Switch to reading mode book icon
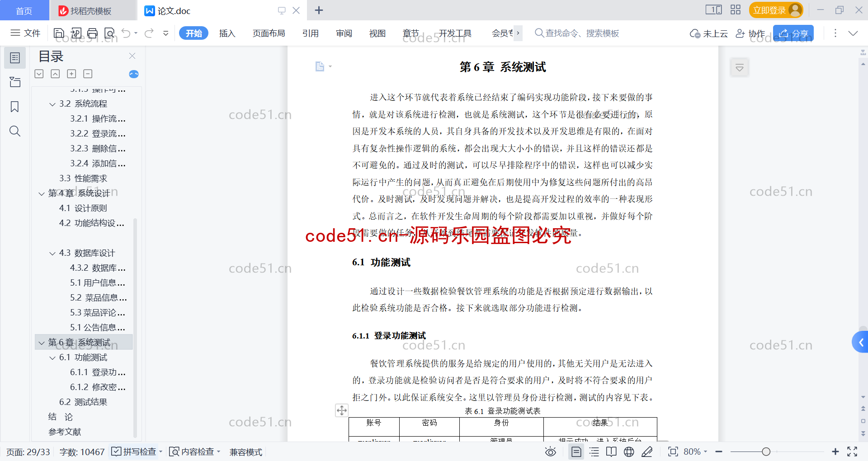 pyautogui.click(x=611, y=452)
